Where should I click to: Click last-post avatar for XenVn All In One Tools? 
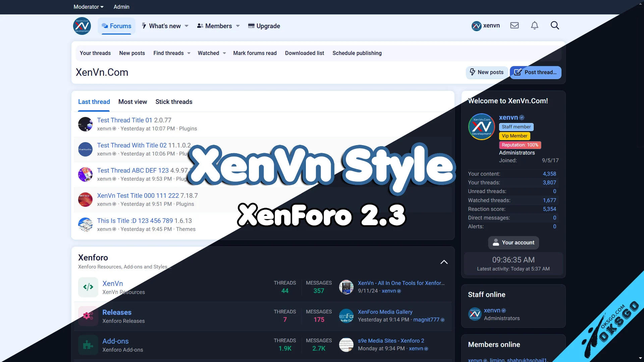click(346, 287)
